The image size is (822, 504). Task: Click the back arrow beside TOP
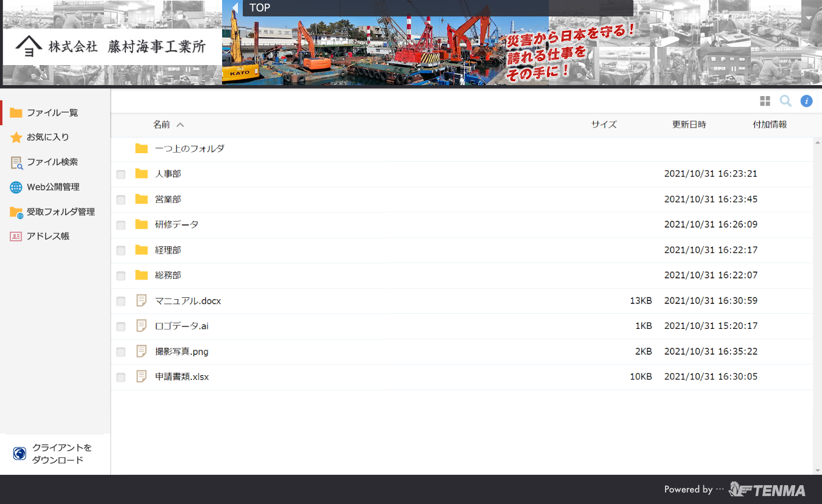[235, 8]
